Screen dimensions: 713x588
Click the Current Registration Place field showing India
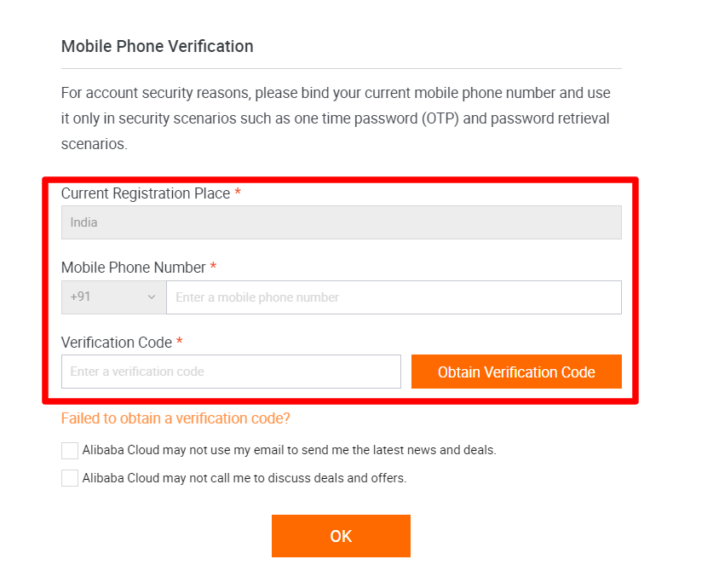(x=341, y=222)
